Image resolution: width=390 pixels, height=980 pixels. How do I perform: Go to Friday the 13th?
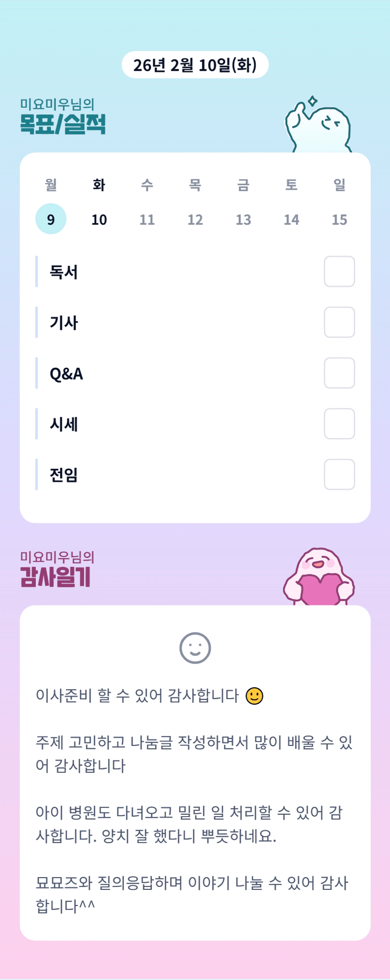pyautogui.click(x=243, y=219)
